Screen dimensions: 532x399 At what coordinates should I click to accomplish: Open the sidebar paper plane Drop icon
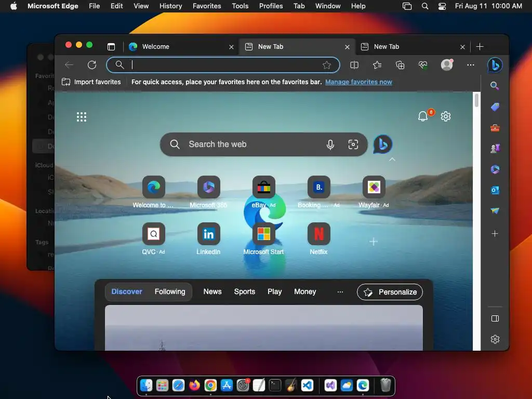pos(495,211)
